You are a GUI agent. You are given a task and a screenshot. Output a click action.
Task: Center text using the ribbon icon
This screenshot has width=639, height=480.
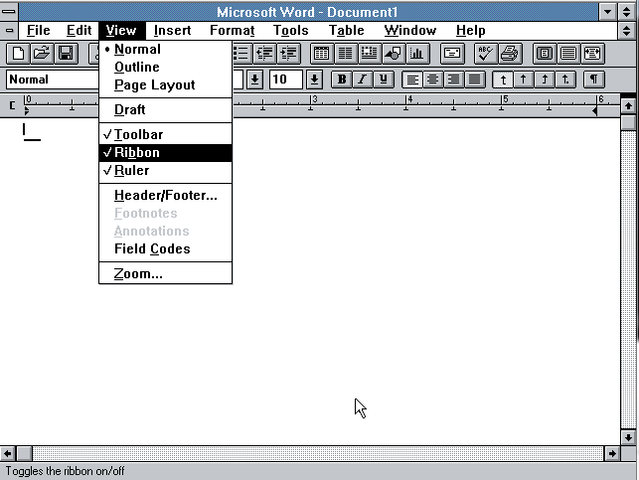[x=433, y=79]
